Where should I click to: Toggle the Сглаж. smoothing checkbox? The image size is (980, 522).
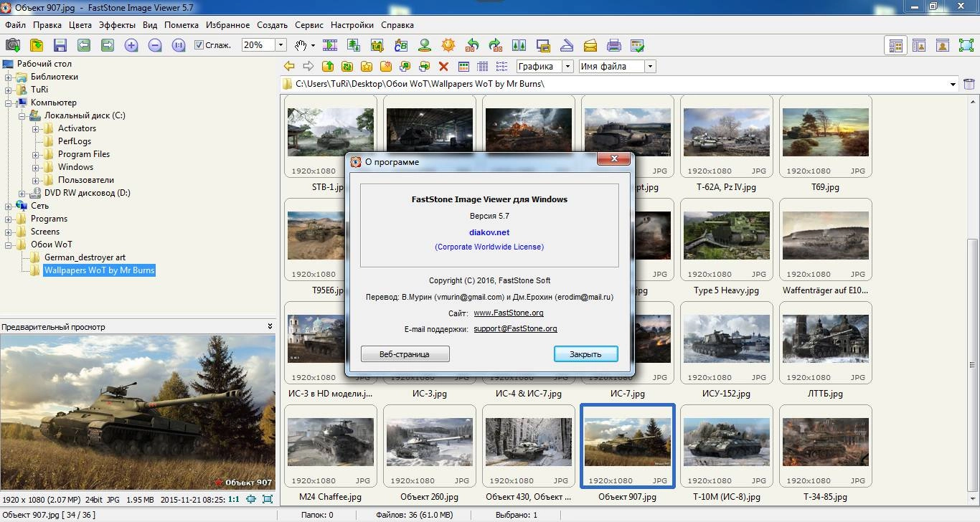199,45
